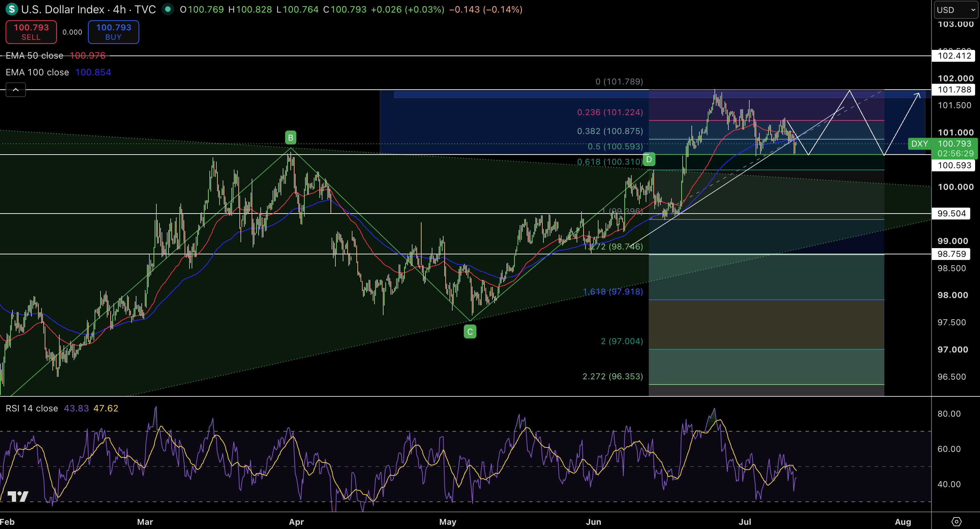
Task: Select the 1.272 (98.746) Fibonacci level label
Action: pos(613,246)
